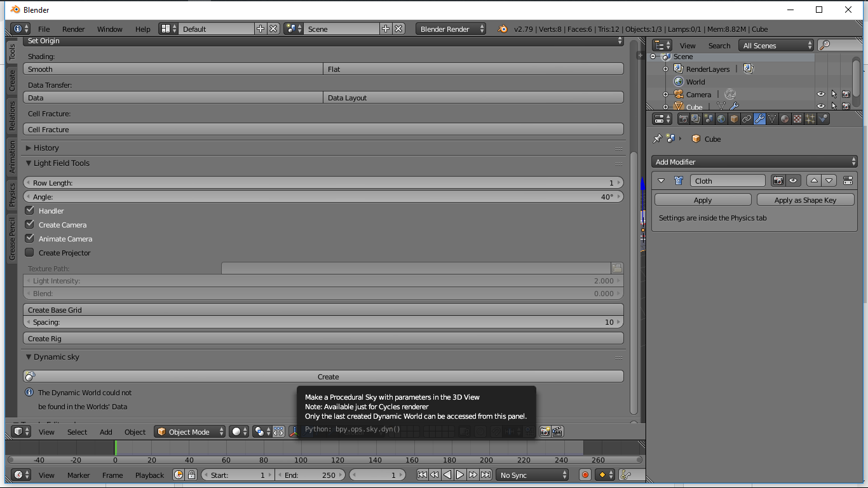Open the Object Mode dropdown
Viewport: 868px width, 488px height.
click(x=189, y=431)
